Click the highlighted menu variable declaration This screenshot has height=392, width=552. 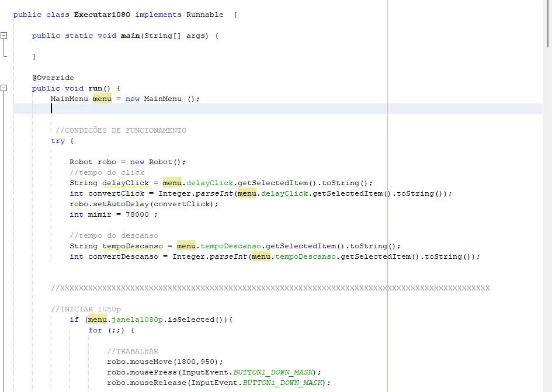tap(102, 99)
